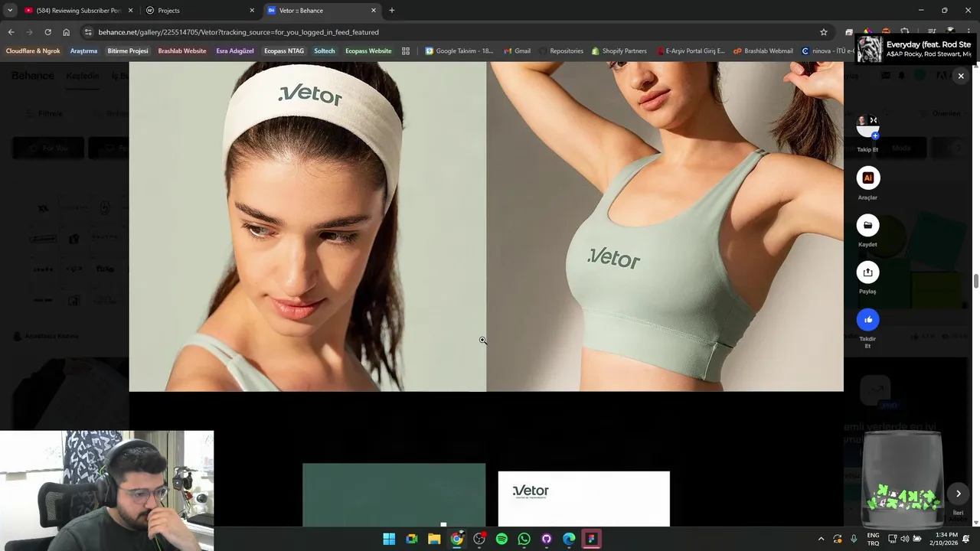980x551 pixels.
Task: Click the Everyday song media popup
Action: [914, 49]
